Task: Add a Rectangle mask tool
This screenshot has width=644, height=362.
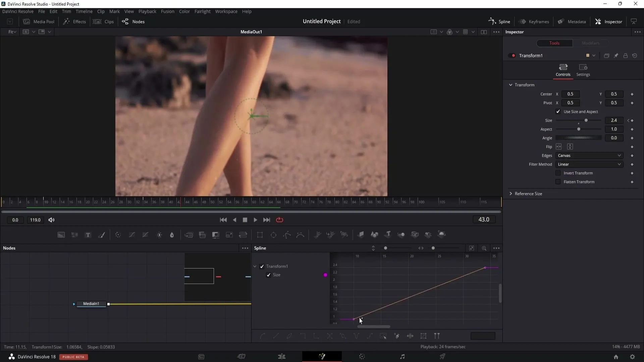Action: pos(260,235)
